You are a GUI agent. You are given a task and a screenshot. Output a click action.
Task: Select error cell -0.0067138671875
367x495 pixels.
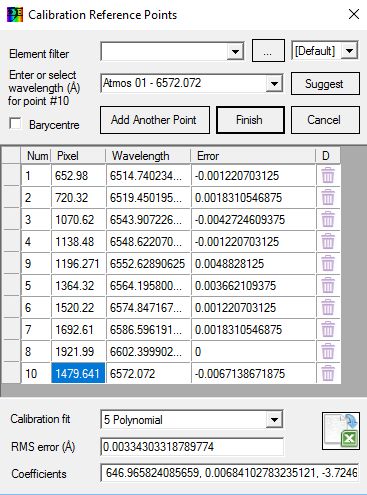[253, 373]
